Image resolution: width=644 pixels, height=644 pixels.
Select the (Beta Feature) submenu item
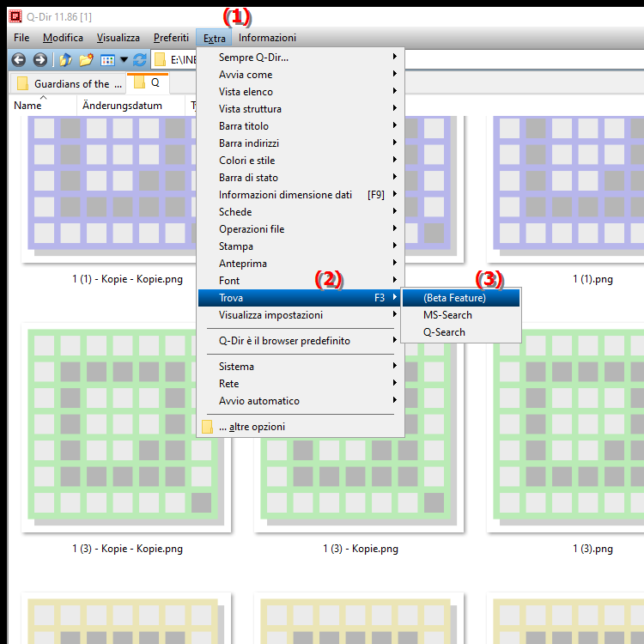461,298
